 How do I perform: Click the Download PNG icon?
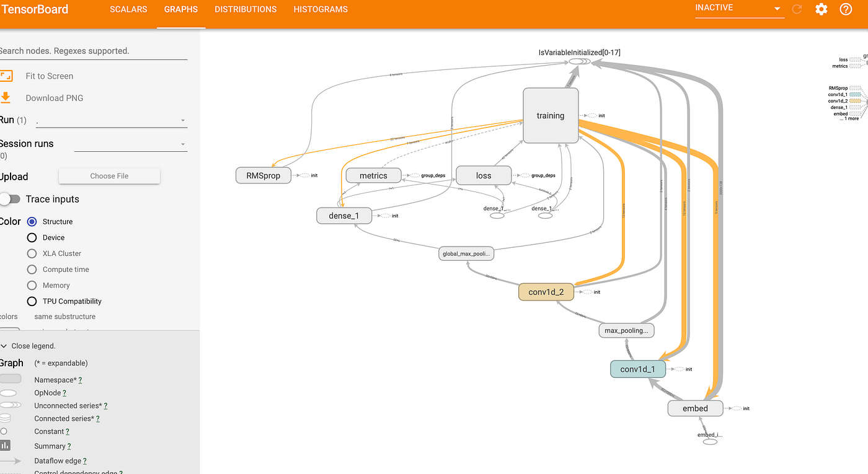7,97
